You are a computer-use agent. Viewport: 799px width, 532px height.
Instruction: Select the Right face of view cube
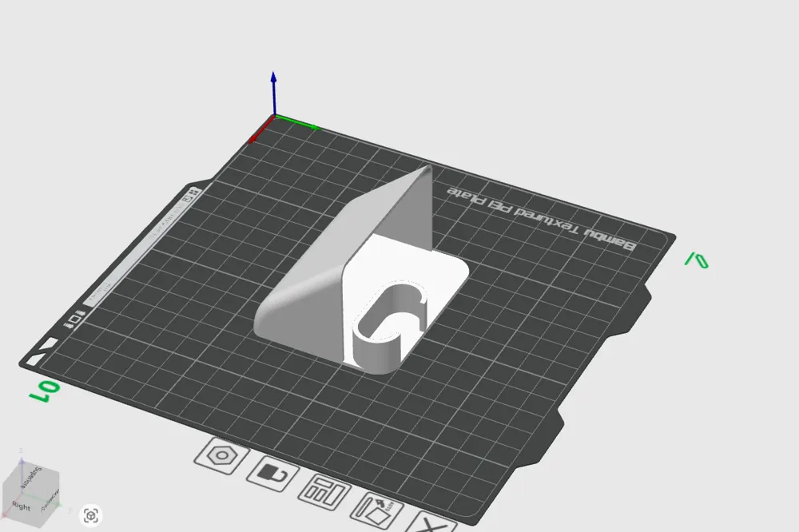[x=21, y=506]
